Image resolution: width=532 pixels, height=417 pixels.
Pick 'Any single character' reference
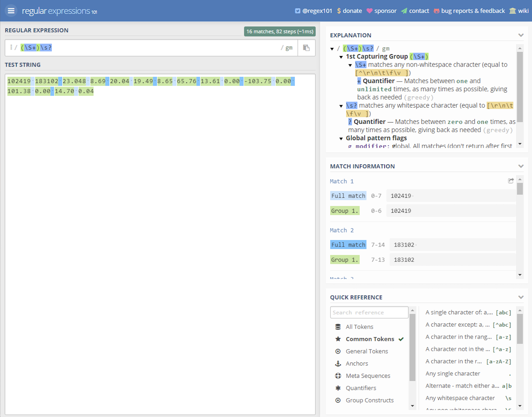pyautogui.click(x=468, y=374)
